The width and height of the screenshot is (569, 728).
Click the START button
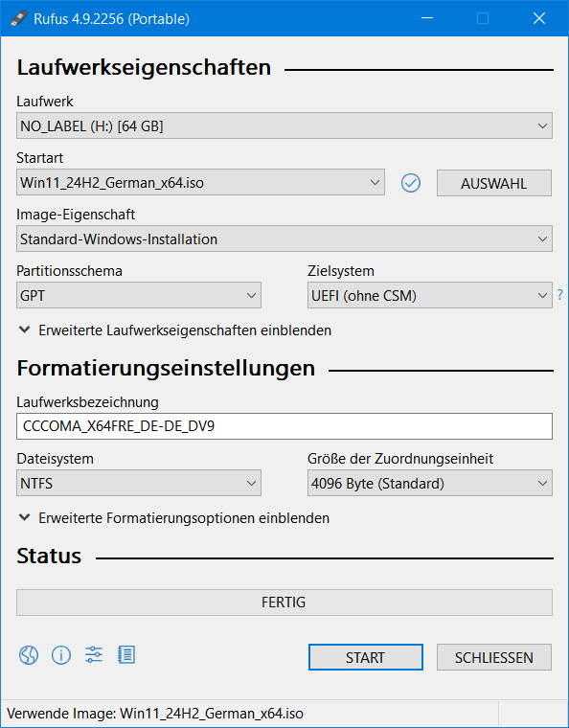click(366, 657)
